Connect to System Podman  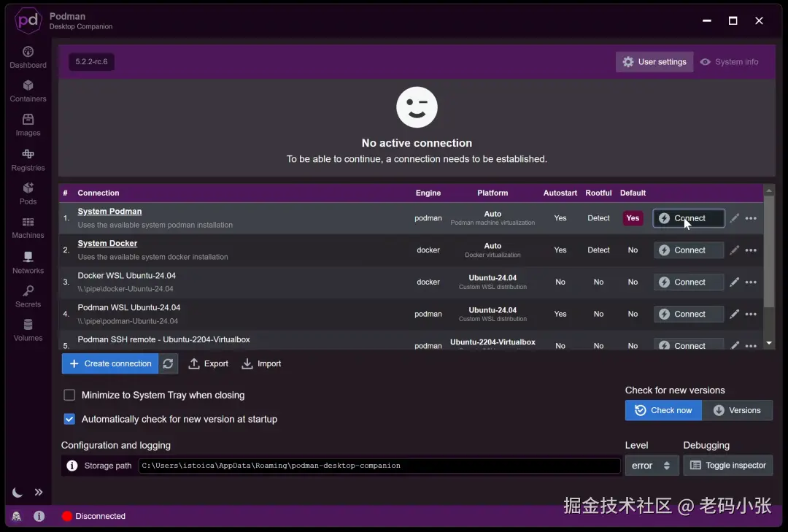point(689,218)
